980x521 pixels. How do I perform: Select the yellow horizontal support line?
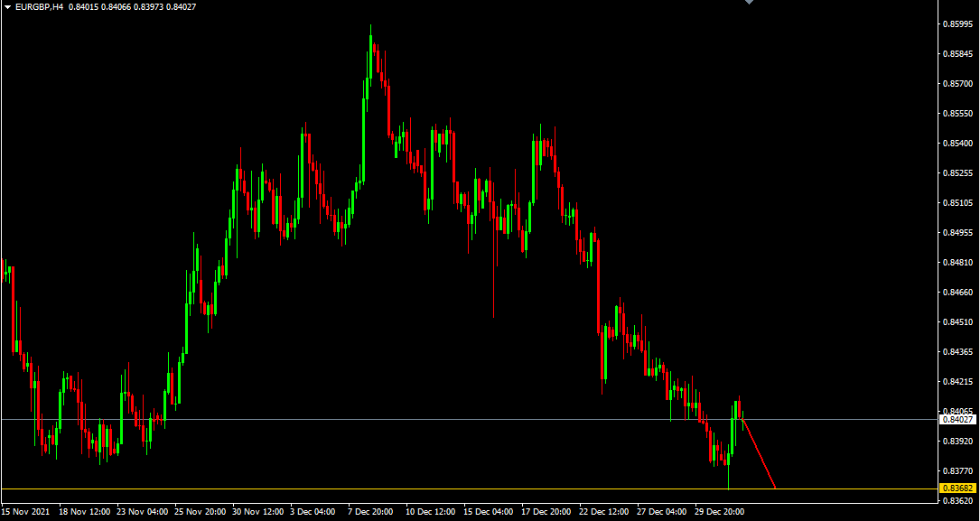click(x=470, y=488)
